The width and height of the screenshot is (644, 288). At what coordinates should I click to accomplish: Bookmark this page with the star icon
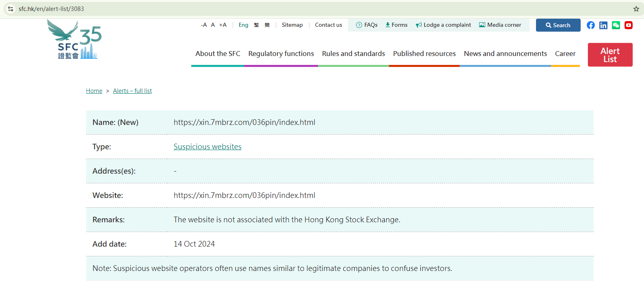coord(636,9)
